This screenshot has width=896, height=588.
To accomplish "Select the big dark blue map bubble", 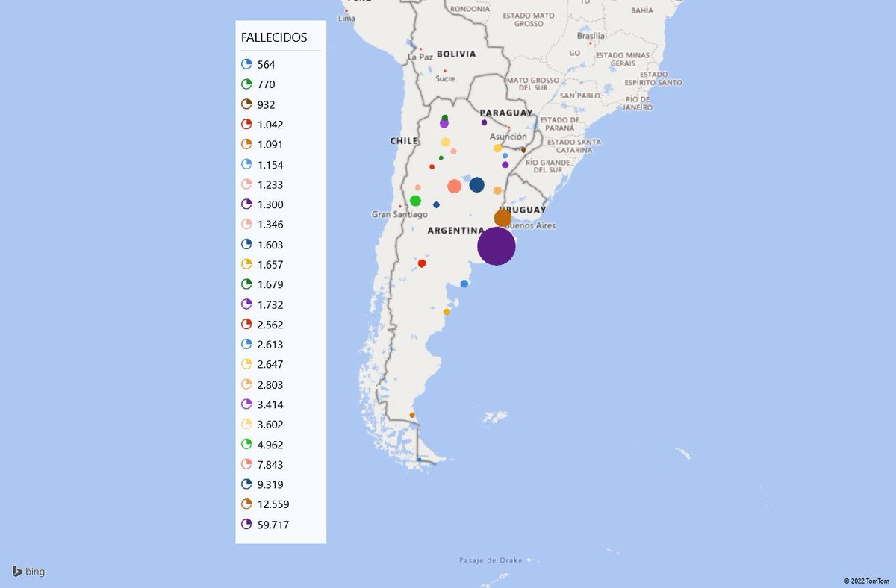I will pos(476,185).
